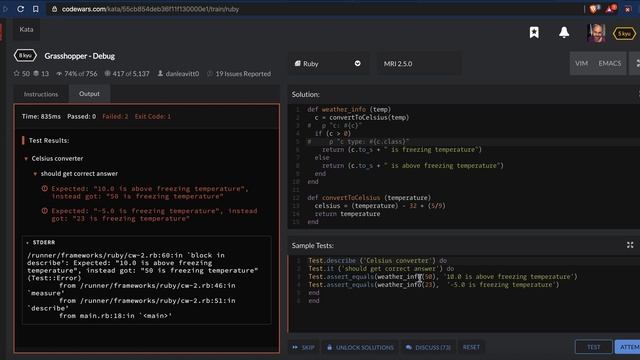The image size is (640, 360).
Task: Open the Ruby language dropdown
Action: tap(328, 64)
